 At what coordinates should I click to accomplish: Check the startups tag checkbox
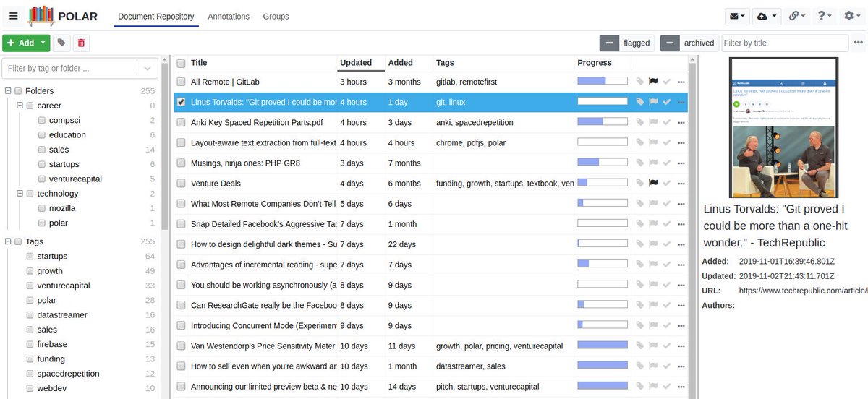[30, 256]
